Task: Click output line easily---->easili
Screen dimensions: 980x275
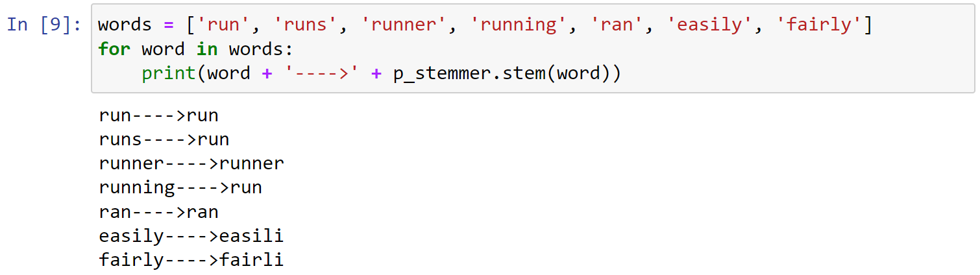Action: tap(191, 236)
